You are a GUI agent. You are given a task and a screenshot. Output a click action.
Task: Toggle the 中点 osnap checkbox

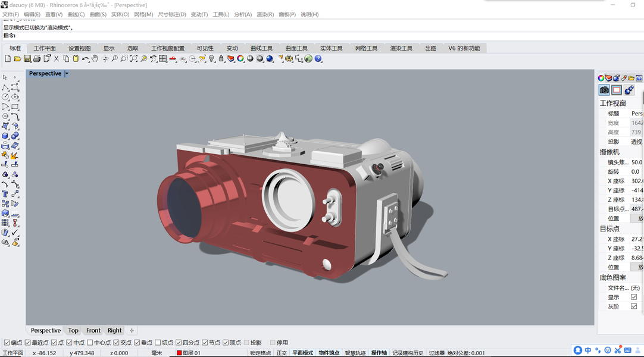click(69, 342)
